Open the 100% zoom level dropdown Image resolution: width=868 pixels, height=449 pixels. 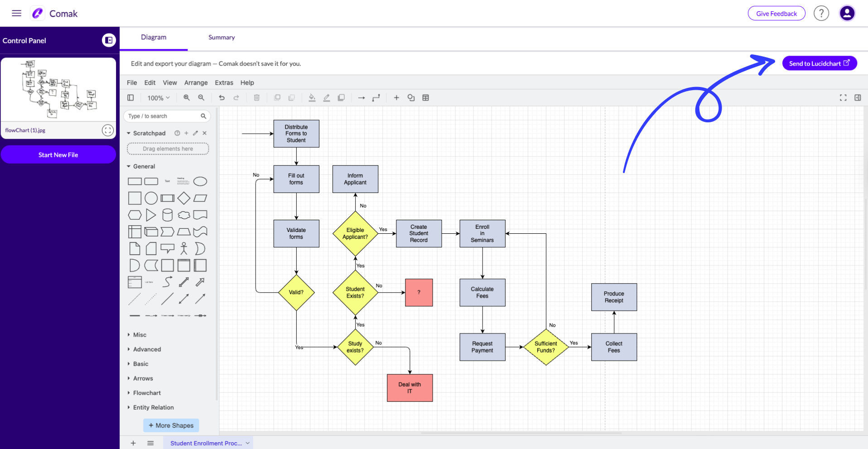tap(158, 97)
